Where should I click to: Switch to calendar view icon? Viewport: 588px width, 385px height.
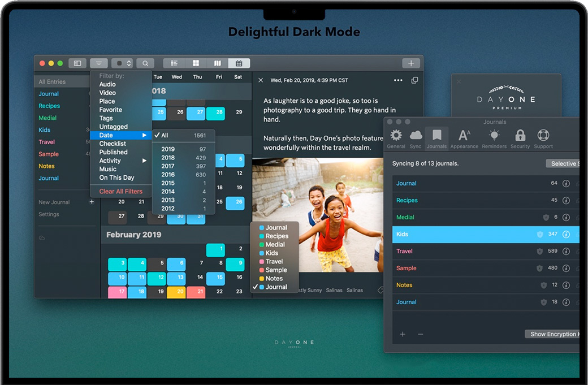(x=239, y=63)
